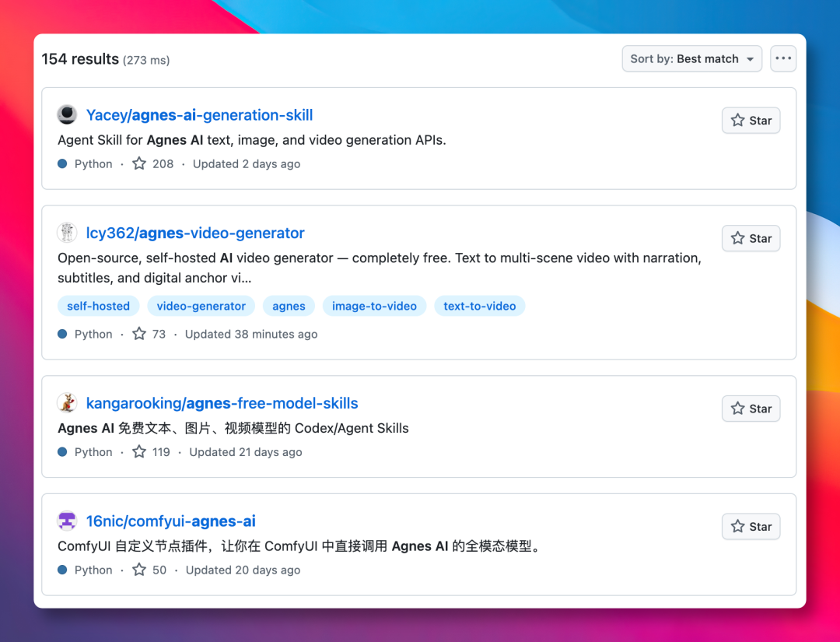Select the image-to-video topic tag

click(x=374, y=306)
